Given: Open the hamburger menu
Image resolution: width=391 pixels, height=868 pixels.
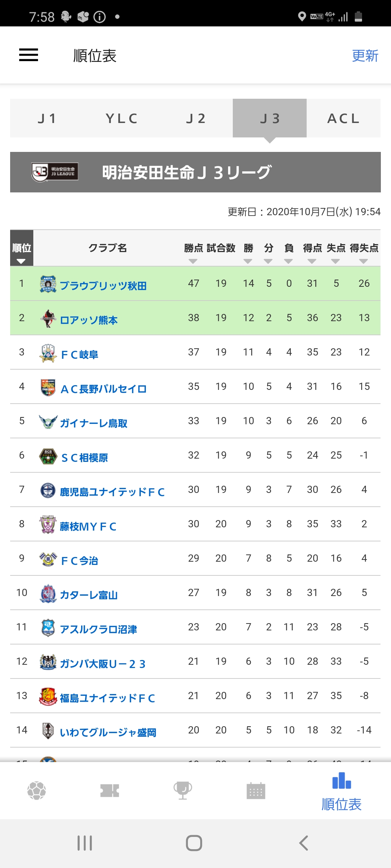Looking at the screenshot, I should tap(29, 55).
